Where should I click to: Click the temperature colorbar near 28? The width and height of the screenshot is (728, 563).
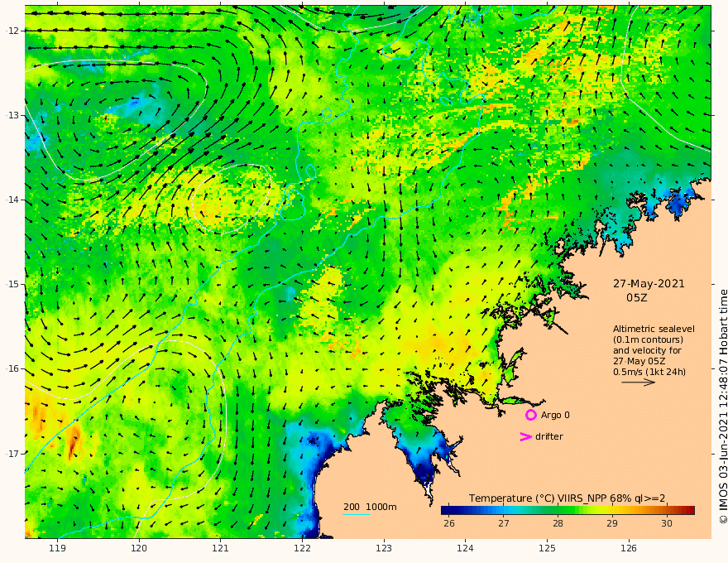pyautogui.click(x=558, y=511)
